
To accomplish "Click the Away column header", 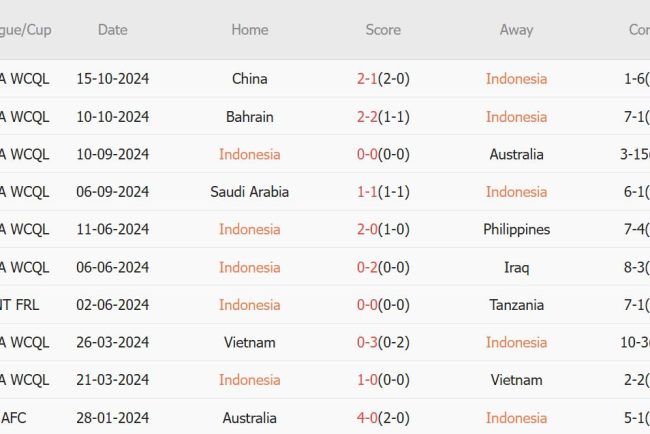I will click(516, 30).
